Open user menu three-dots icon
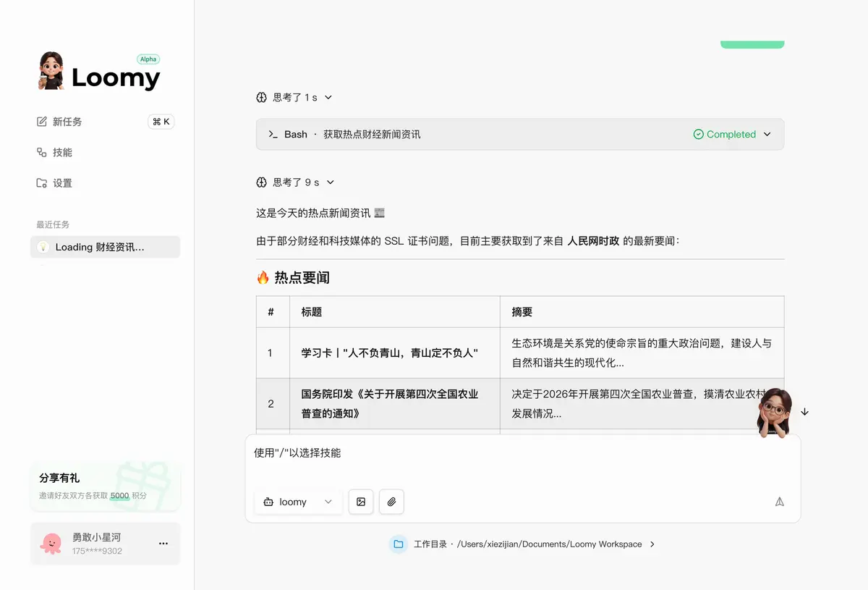The height and width of the screenshot is (590, 868). click(163, 544)
